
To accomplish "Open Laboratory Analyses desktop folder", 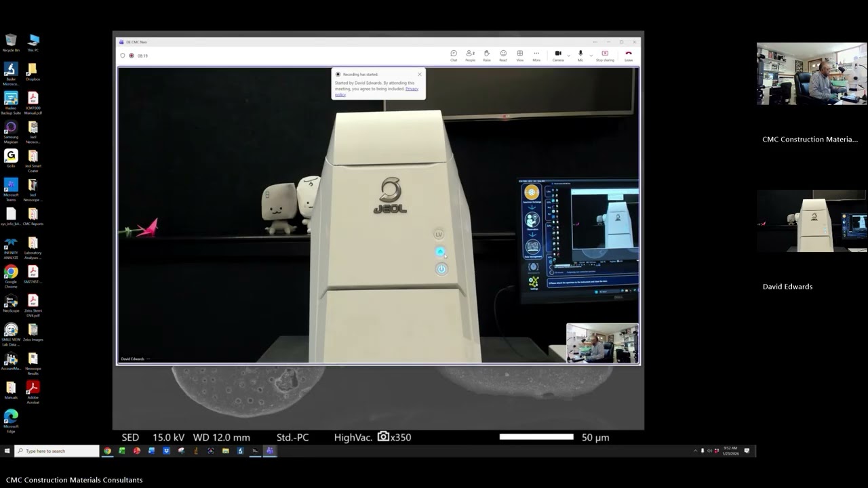I will tap(33, 247).
